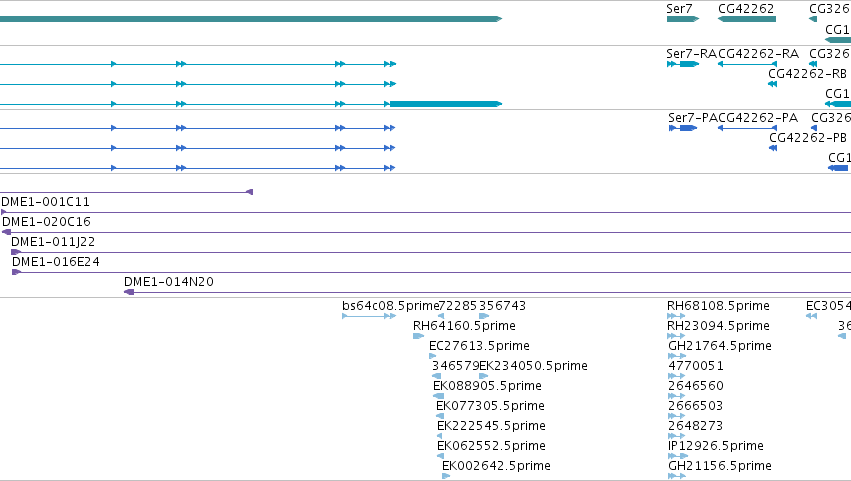Select the Ser7 gene label

coord(679,9)
